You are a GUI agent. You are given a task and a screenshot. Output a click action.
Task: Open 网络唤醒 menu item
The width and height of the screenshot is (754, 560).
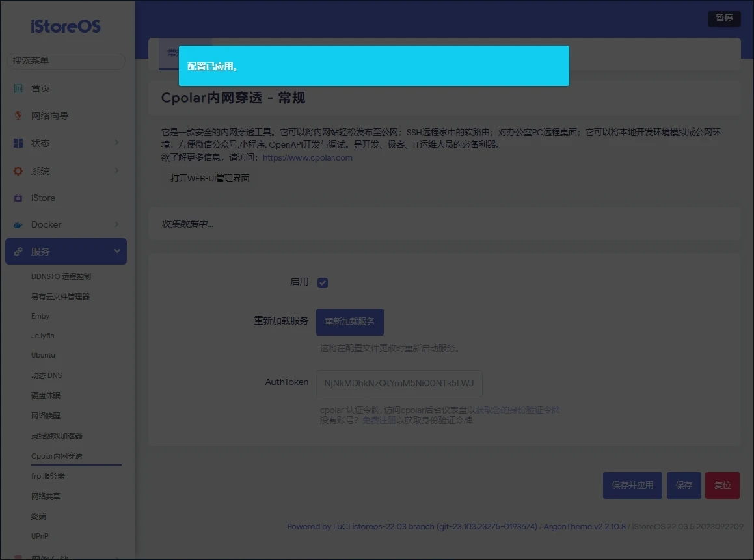click(x=46, y=416)
